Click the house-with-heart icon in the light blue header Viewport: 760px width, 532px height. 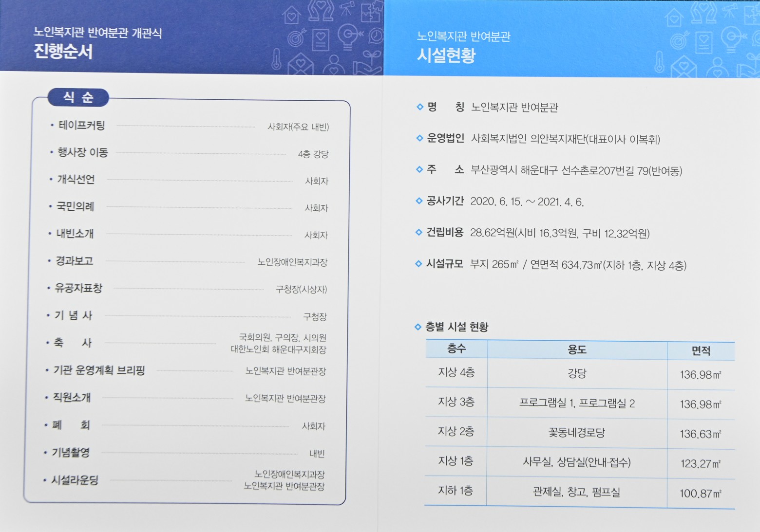point(674,17)
